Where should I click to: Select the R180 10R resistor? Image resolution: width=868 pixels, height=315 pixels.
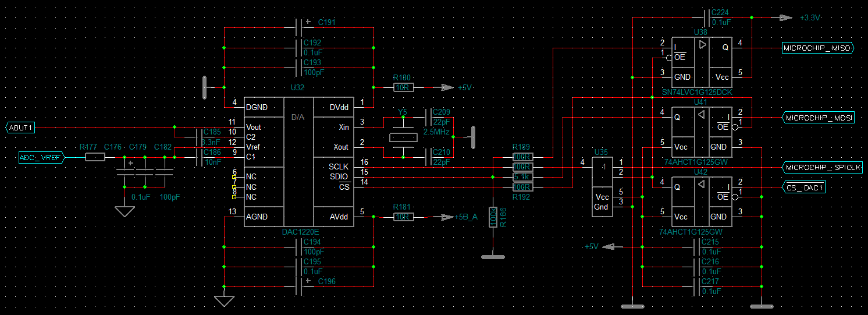coord(403,87)
